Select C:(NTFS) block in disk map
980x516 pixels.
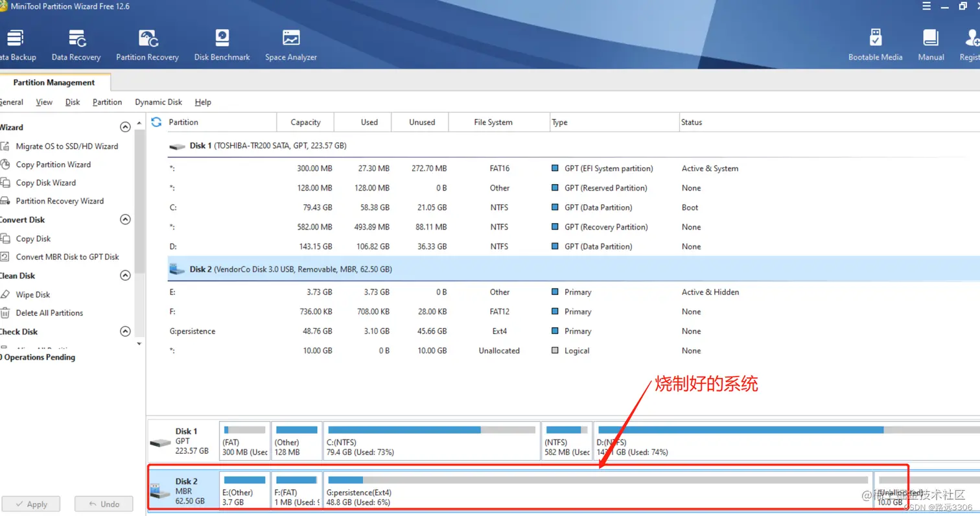tap(432, 441)
